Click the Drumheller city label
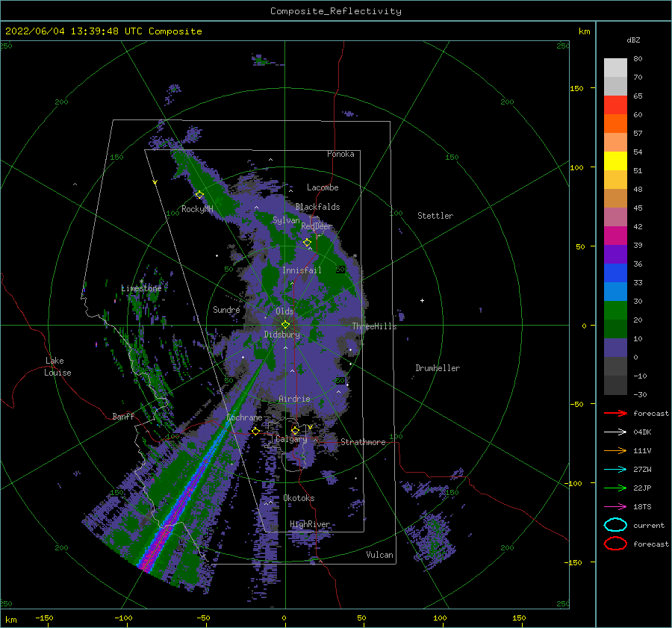672x628 pixels. click(438, 368)
